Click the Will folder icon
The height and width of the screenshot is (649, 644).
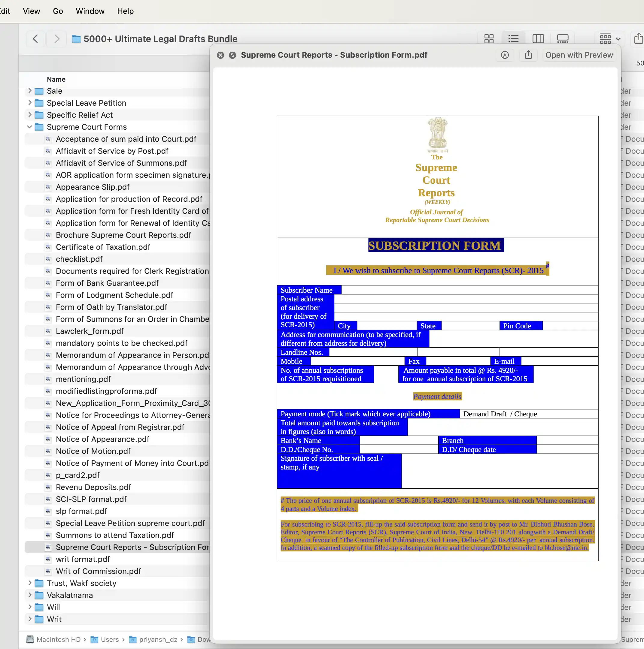(x=39, y=607)
